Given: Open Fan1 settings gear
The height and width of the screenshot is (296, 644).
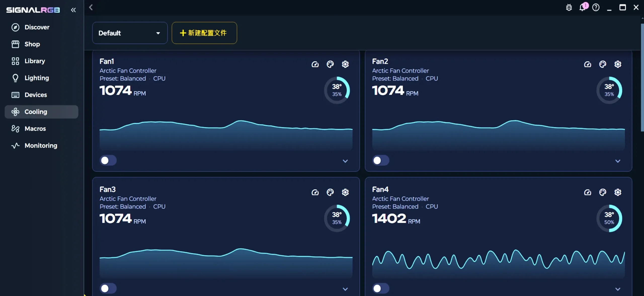Looking at the screenshot, I should point(345,64).
